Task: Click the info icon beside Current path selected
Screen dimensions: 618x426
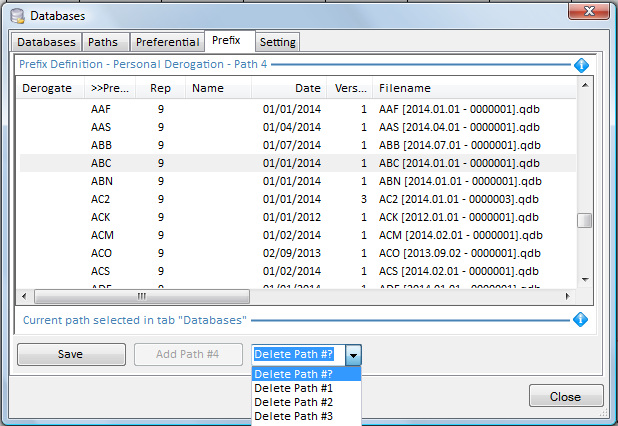Action: tap(581, 320)
